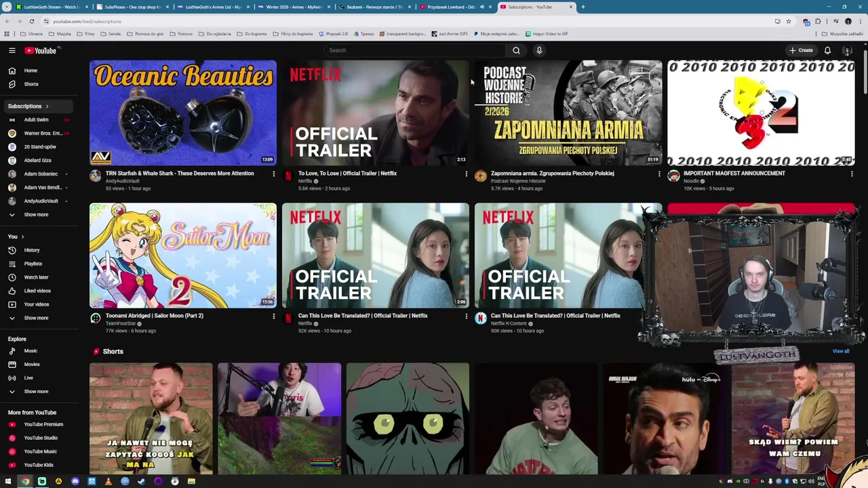
Task: Open Sailor Moon Part 2 thumbnail
Action: pyautogui.click(x=183, y=256)
